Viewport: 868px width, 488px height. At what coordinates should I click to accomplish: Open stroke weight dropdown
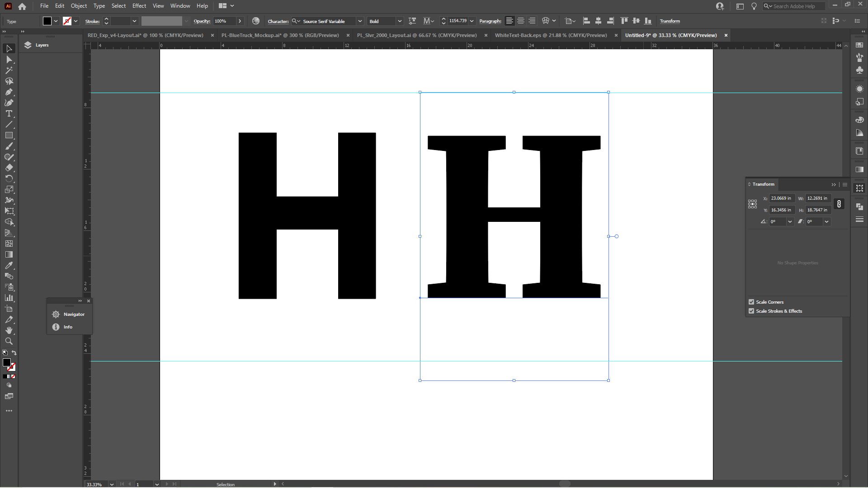coord(134,21)
